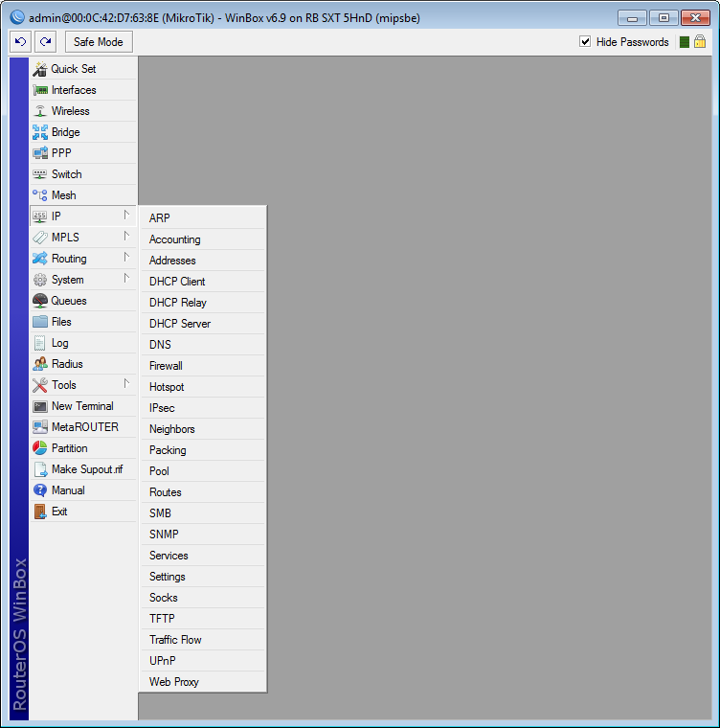The width and height of the screenshot is (720, 728).
Task: Click the Partition pie chart icon
Action: click(40, 448)
